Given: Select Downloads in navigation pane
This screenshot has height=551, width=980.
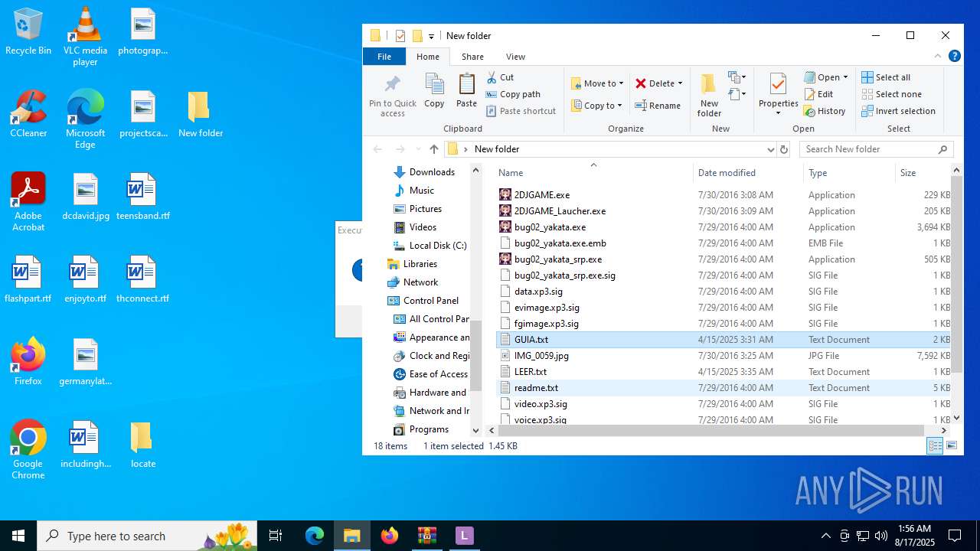Looking at the screenshot, I should coord(432,172).
